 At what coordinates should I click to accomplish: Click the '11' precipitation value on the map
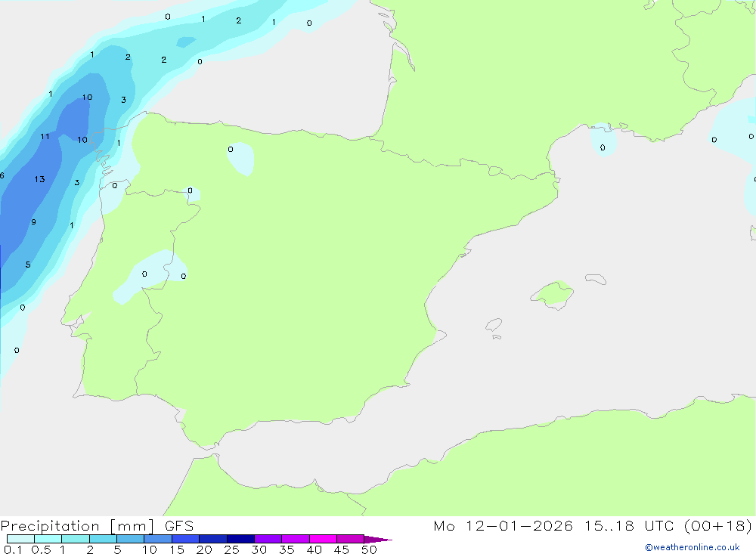(x=45, y=137)
